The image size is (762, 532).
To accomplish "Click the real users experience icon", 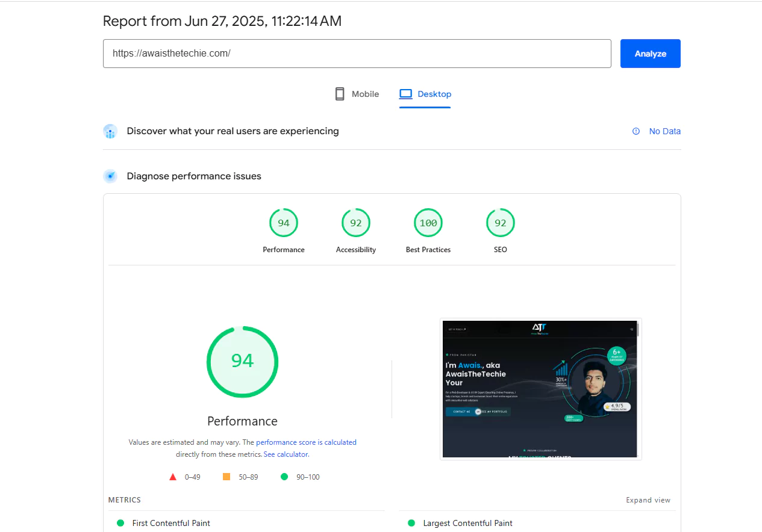I will pos(110,131).
